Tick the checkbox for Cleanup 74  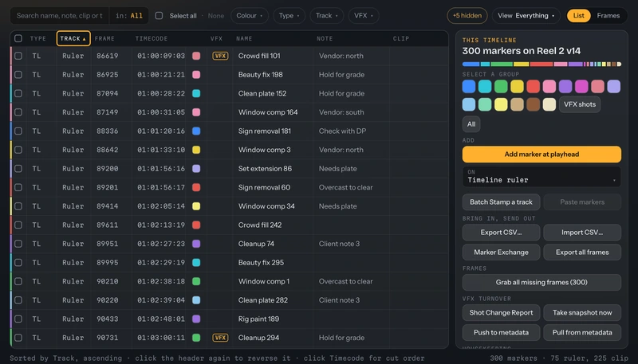(18, 244)
